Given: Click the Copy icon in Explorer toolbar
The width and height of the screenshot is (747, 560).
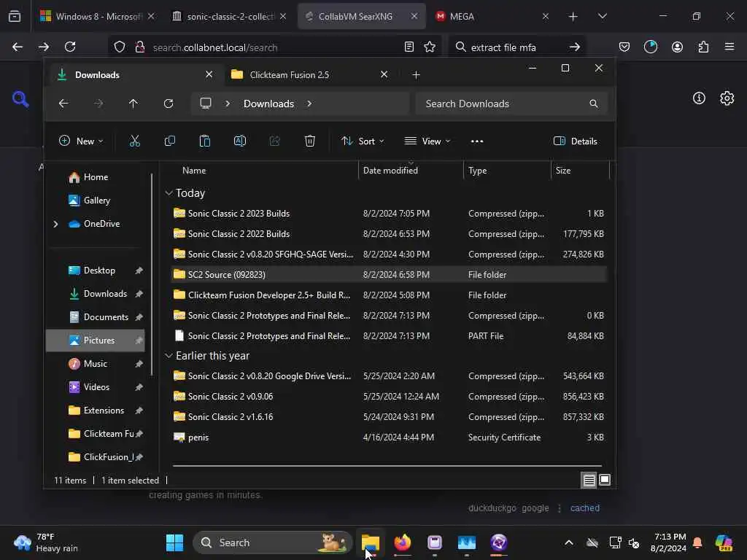Looking at the screenshot, I should click(x=169, y=141).
